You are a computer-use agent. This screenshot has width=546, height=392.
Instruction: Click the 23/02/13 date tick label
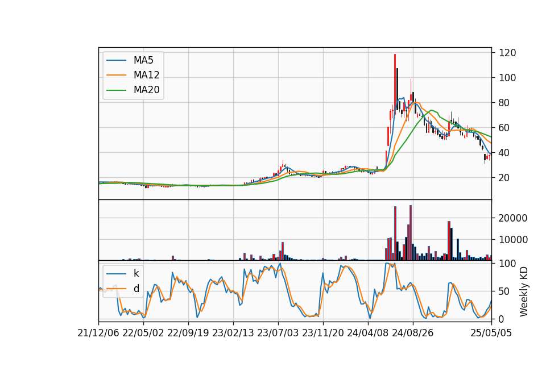coord(233,333)
